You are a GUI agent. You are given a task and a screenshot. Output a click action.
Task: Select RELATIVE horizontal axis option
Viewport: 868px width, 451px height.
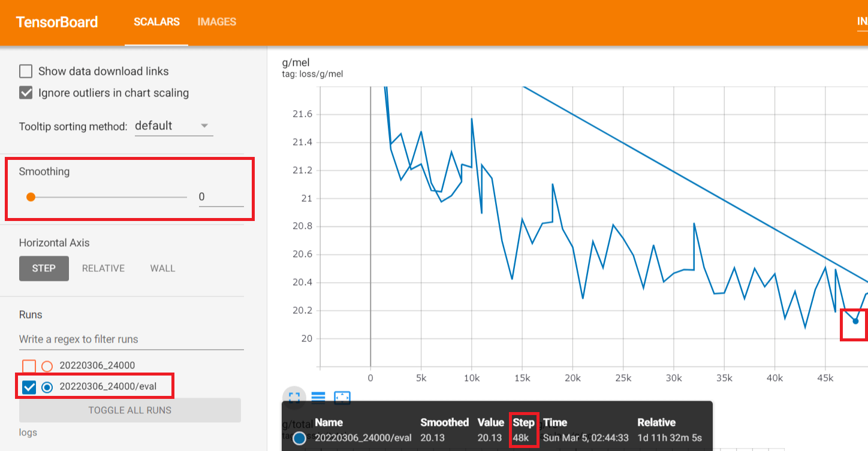pos(103,268)
